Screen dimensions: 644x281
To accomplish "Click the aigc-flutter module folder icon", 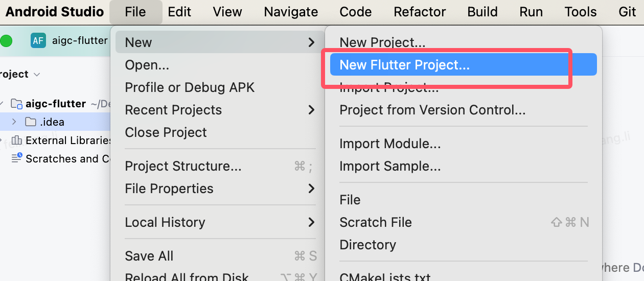I will click(x=17, y=104).
